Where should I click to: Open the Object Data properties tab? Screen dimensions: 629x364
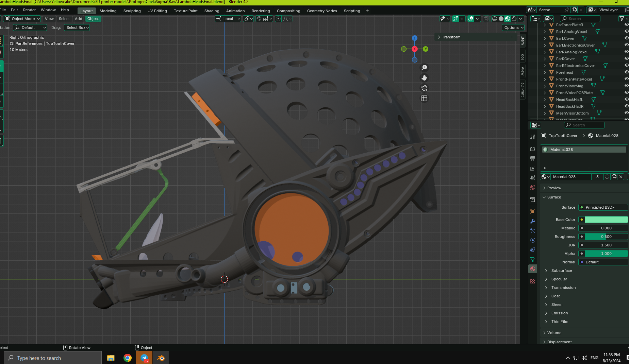[533, 259]
